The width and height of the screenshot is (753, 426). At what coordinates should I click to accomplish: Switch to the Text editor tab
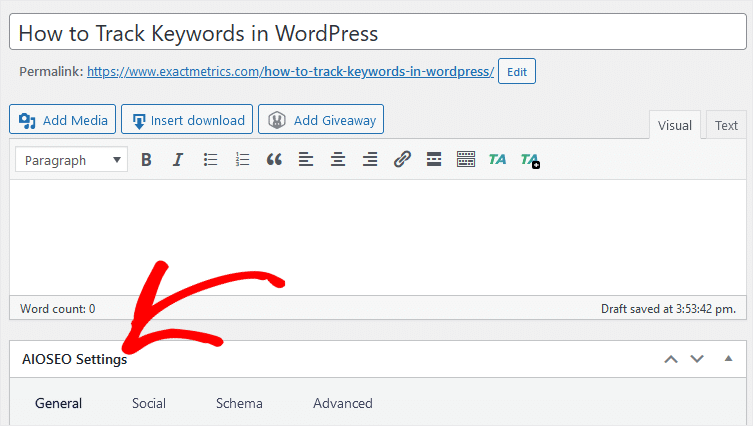726,125
